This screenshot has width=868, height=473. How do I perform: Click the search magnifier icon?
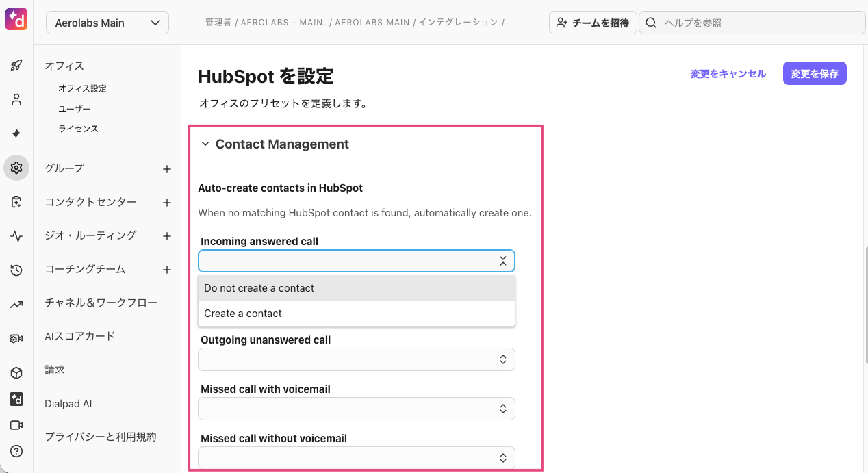tap(651, 23)
